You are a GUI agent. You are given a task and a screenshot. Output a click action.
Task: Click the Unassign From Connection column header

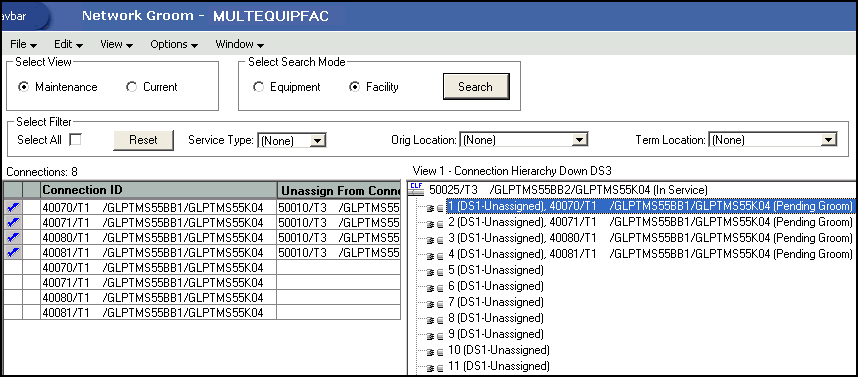[339, 190]
